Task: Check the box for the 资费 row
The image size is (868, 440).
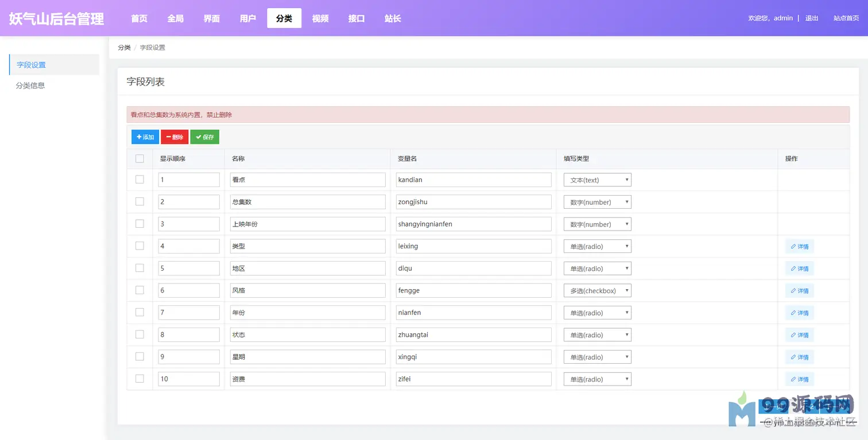Action: pos(139,379)
